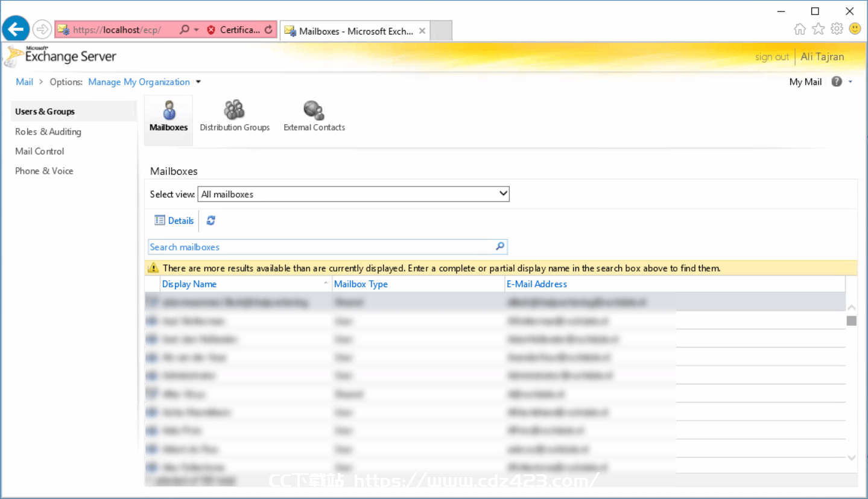Open a new blank browser tab

(x=441, y=31)
